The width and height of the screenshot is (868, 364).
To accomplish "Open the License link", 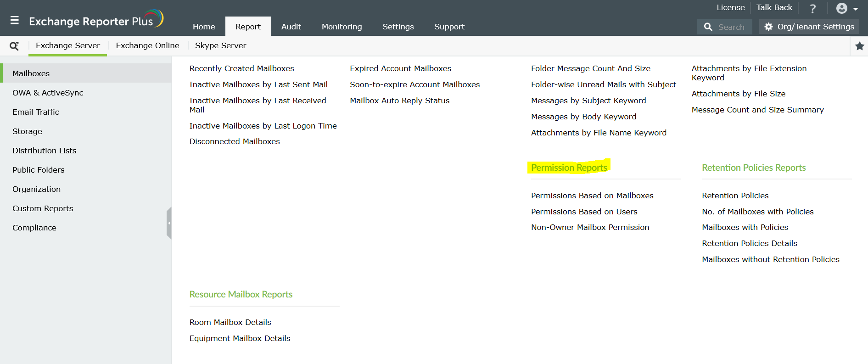I will click(x=731, y=7).
